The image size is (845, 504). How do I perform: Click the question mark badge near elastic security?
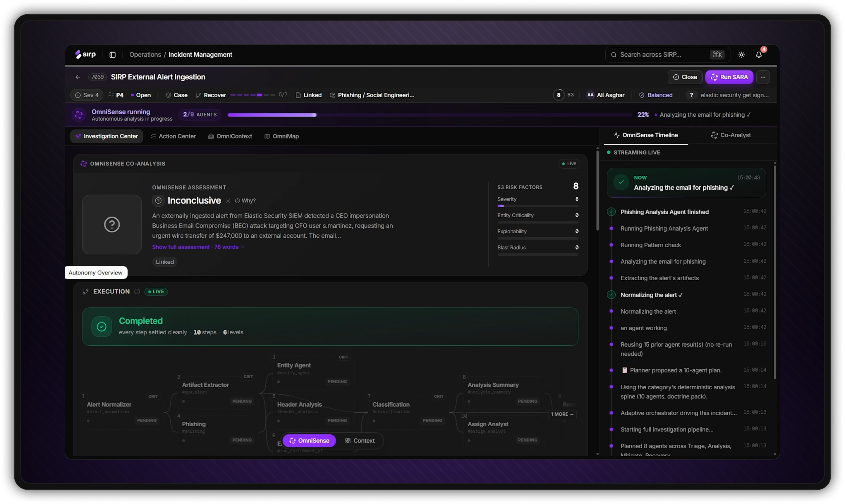tap(691, 95)
